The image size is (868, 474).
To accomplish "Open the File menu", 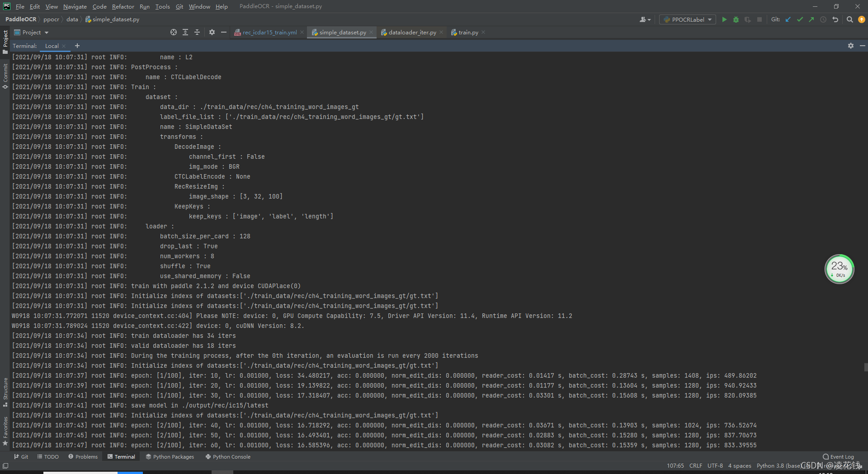I will (20, 6).
